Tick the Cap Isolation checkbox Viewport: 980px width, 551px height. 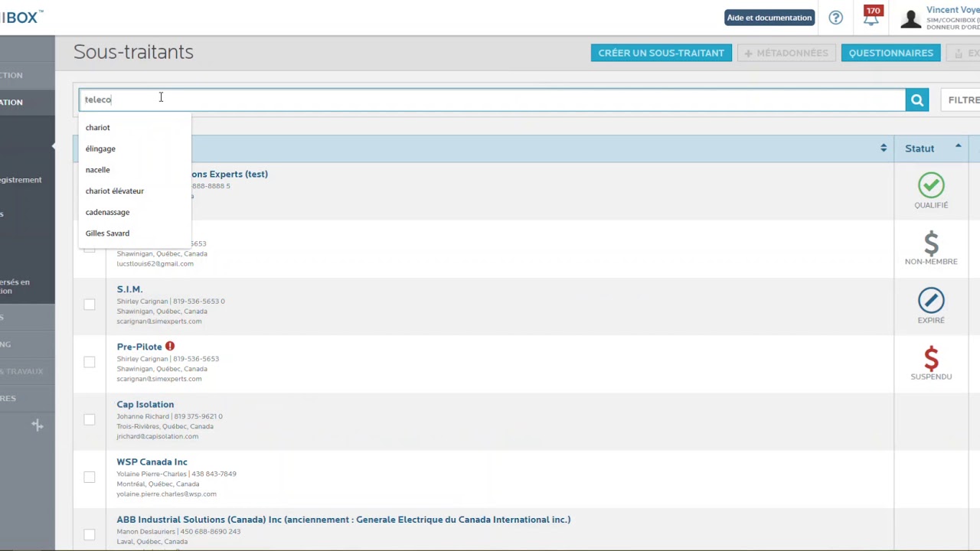coord(90,419)
